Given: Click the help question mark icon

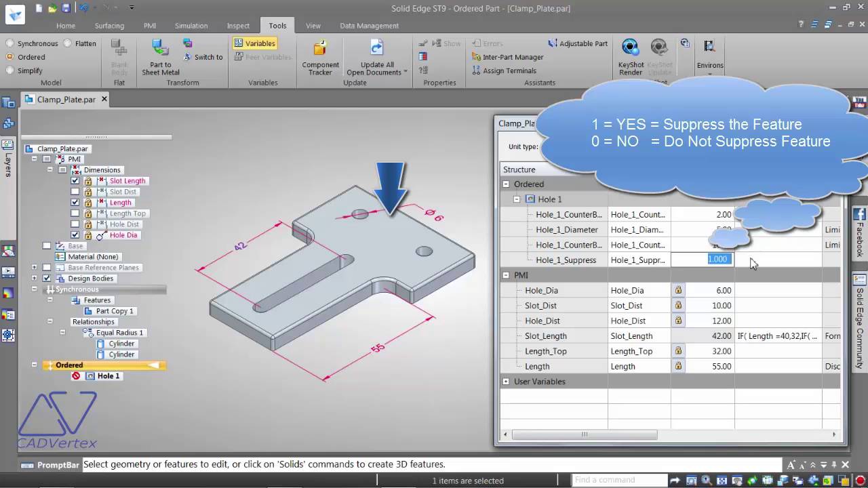Looking at the screenshot, I should 800,25.
